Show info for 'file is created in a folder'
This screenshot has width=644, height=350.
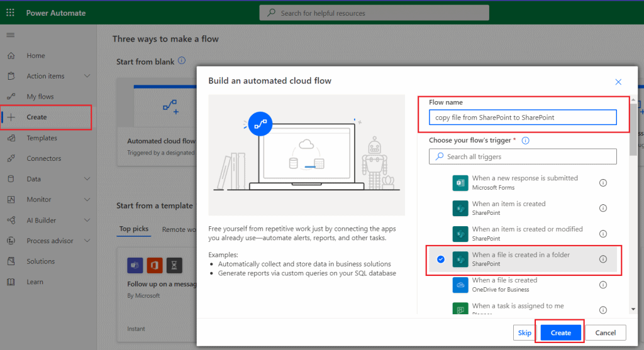click(x=603, y=259)
